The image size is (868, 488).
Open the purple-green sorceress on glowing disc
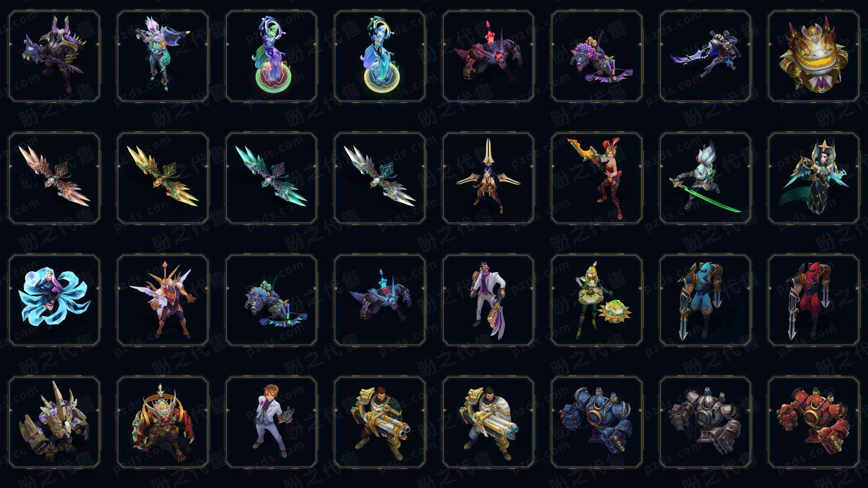tap(271, 56)
